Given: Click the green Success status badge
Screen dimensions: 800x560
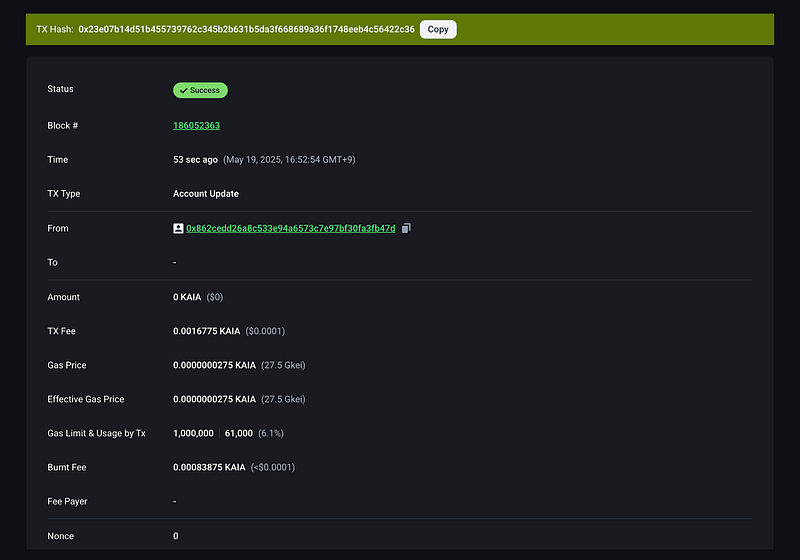Looking at the screenshot, I should 201,90.
